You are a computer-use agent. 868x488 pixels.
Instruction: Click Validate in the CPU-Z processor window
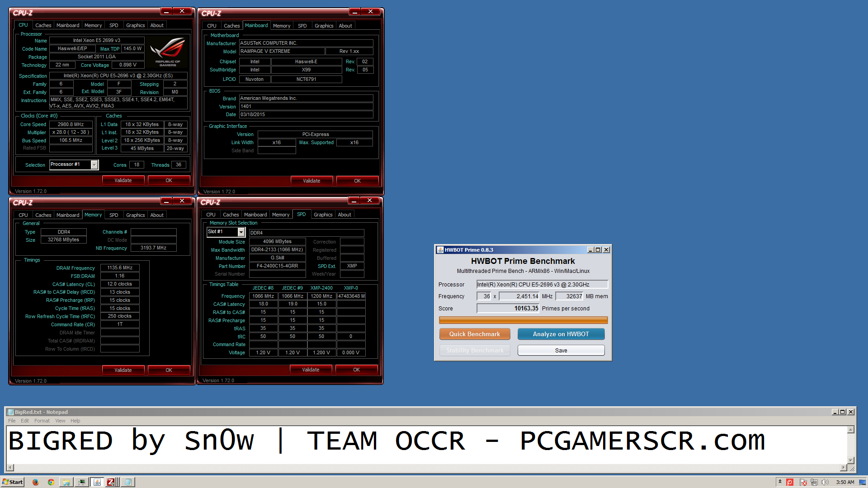[123, 180]
